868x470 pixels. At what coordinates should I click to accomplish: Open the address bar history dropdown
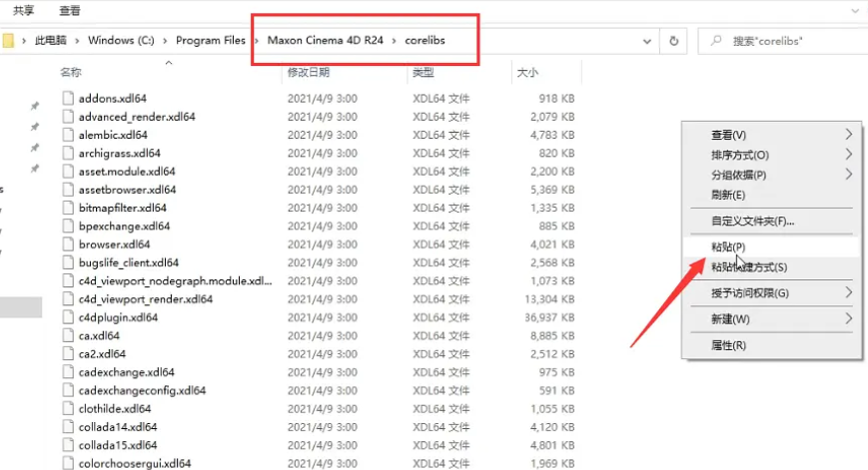(646, 41)
